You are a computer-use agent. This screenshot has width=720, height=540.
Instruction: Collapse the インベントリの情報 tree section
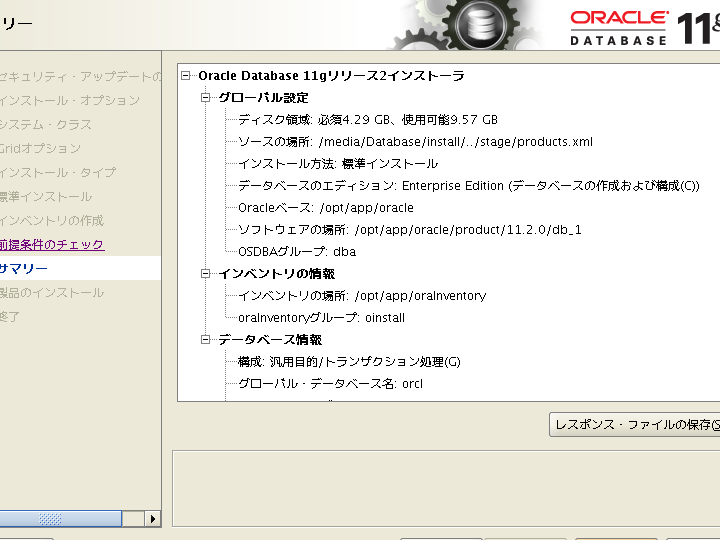click(x=206, y=274)
